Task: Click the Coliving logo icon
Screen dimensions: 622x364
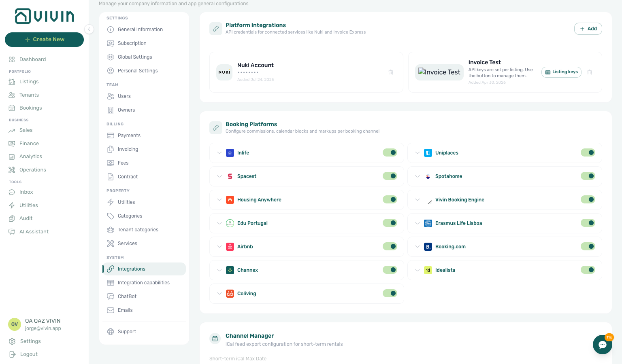Action: point(230,294)
